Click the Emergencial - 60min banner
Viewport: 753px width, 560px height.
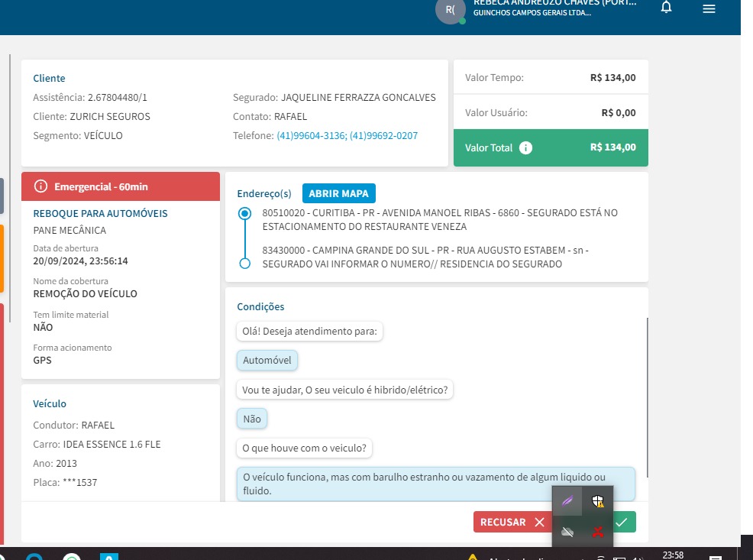click(x=121, y=186)
